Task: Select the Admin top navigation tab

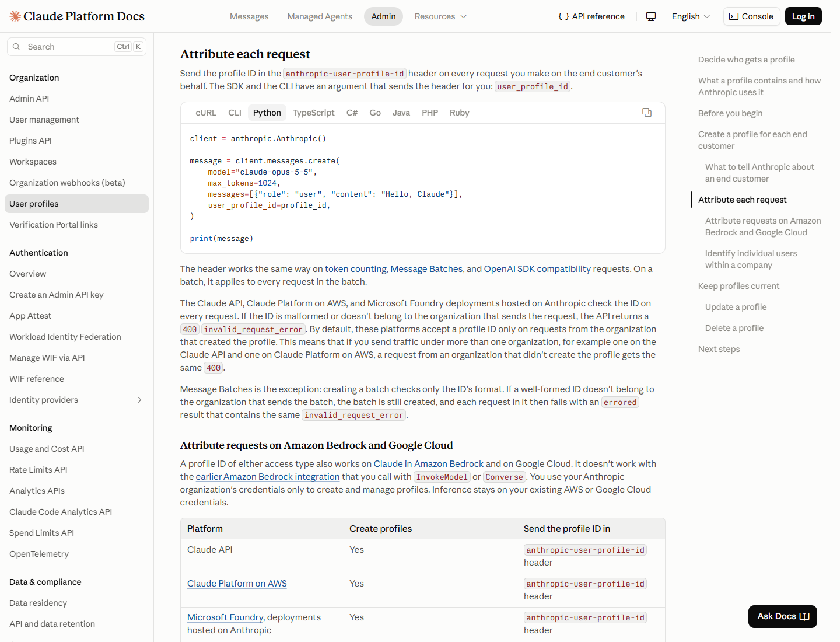Action: (383, 16)
